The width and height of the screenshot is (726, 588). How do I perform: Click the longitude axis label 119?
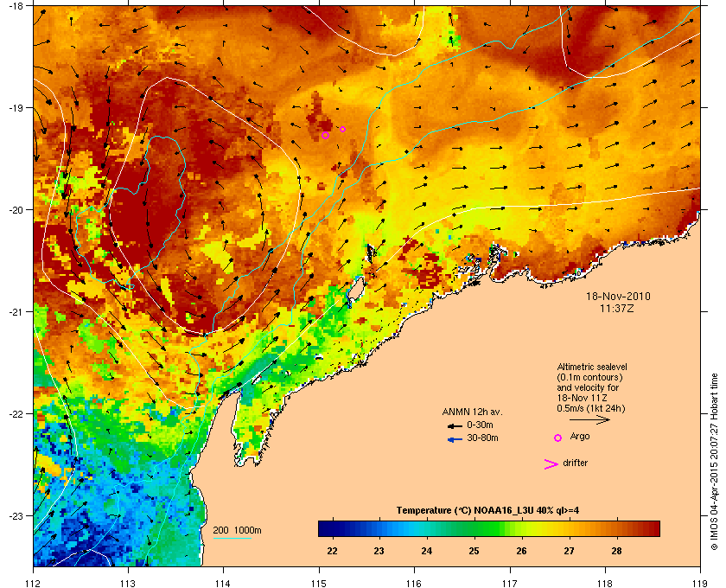(700, 584)
